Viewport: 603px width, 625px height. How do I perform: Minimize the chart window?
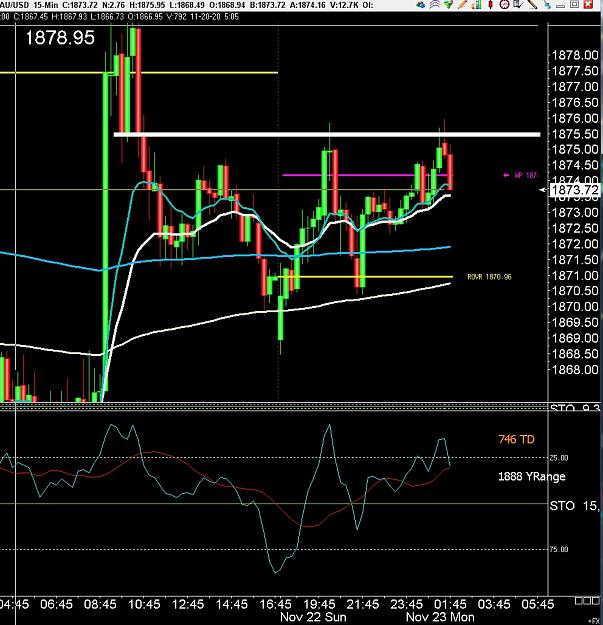tap(560, 5)
